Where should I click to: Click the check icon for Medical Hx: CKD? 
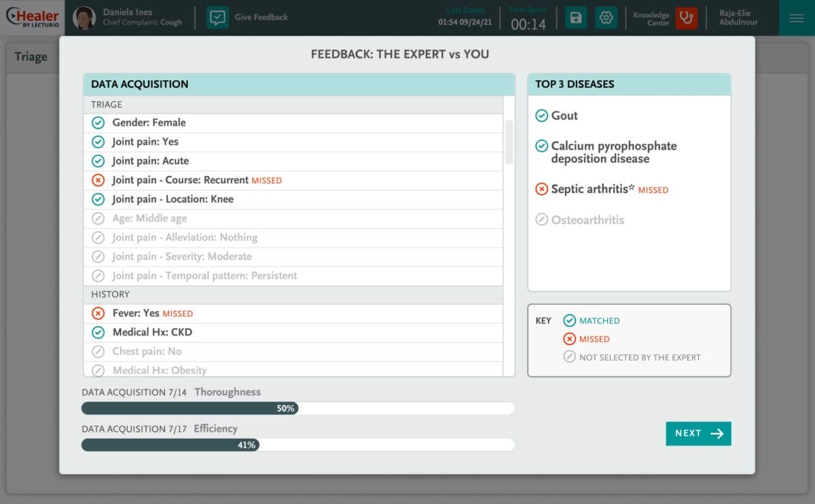(98, 332)
